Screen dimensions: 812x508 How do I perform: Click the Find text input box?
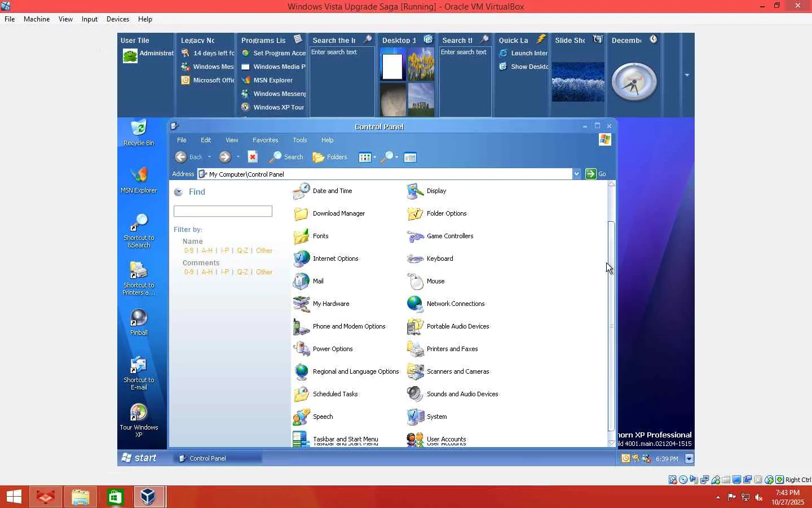[223, 211]
